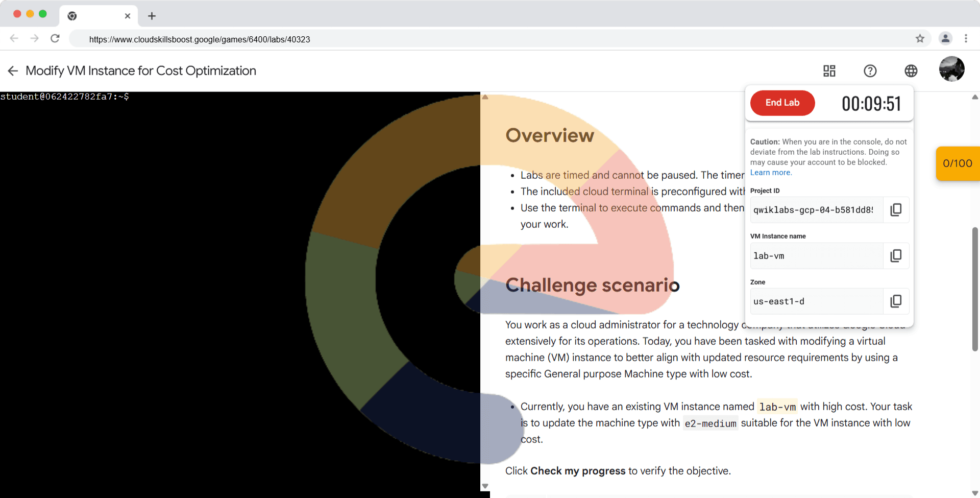Click the Project ID text field
Image resolution: width=980 pixels, height=498 pixels.
816,210
